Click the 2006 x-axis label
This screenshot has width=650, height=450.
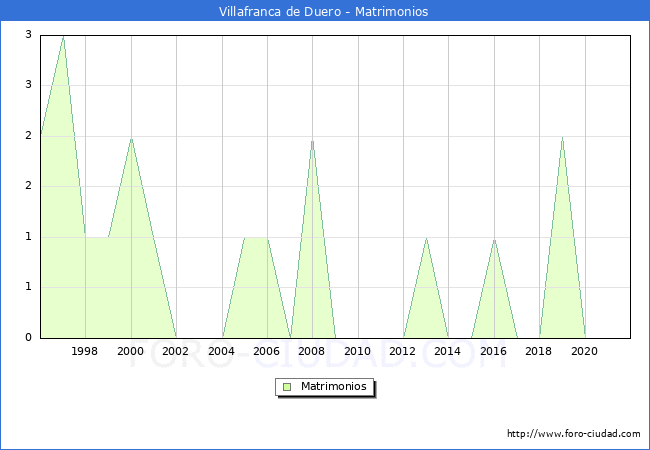tap(266, 351)
